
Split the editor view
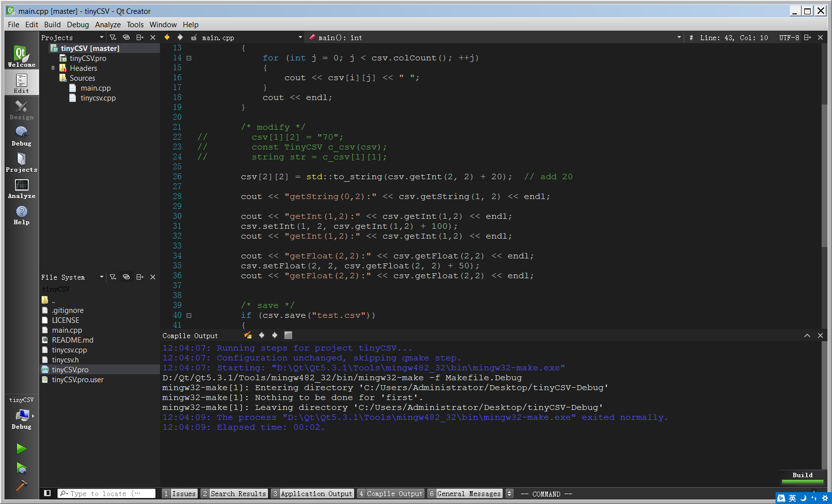(807, 37)
